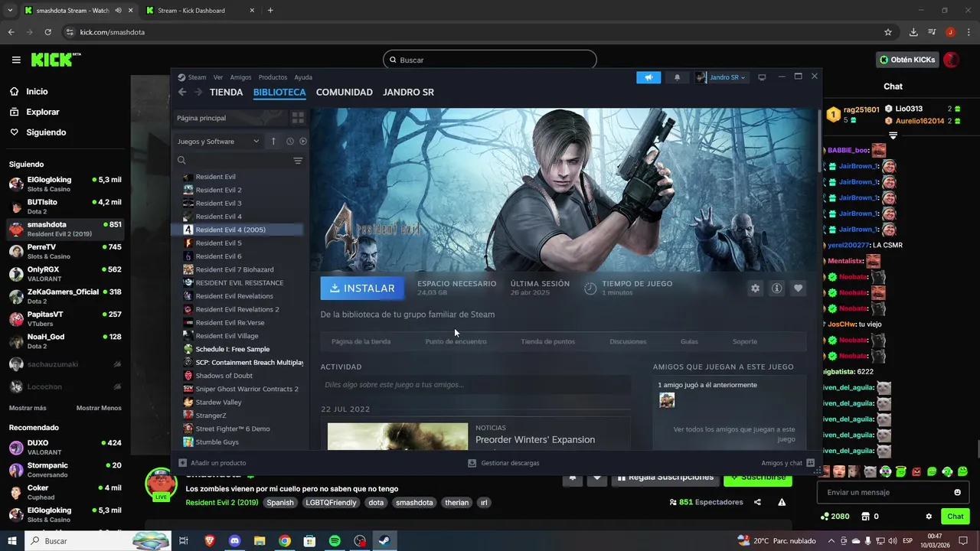Click the Steam logo menu icon
This screenshot has height=551, width=980.
(181, 77)
